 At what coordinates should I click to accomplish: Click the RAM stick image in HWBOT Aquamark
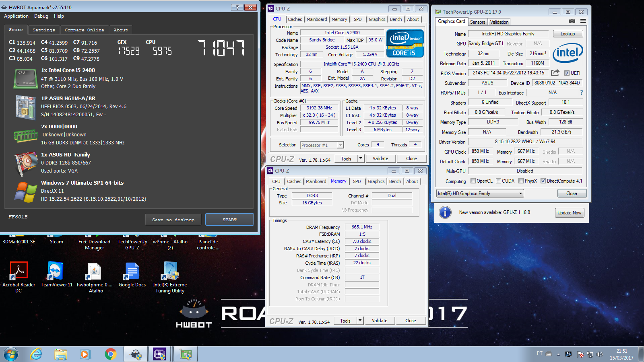tap(25, 136)
